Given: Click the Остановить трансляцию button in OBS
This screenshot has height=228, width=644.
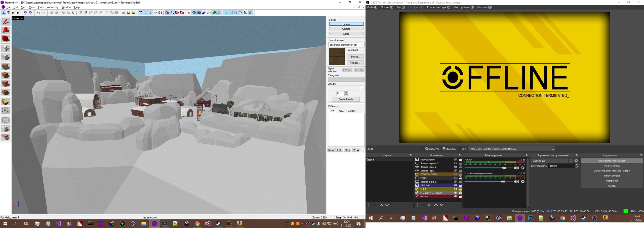Looking at the screenshot, I should point(612,161).
